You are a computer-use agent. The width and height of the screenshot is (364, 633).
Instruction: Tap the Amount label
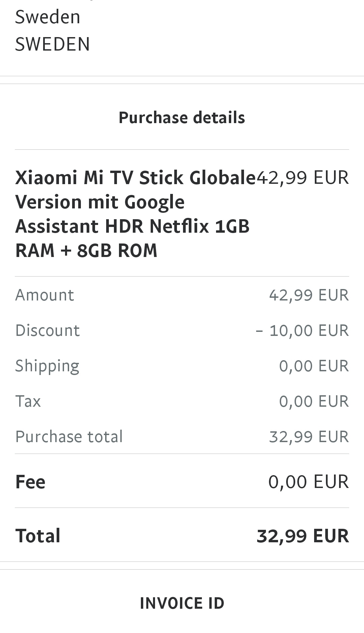point(44,295)
